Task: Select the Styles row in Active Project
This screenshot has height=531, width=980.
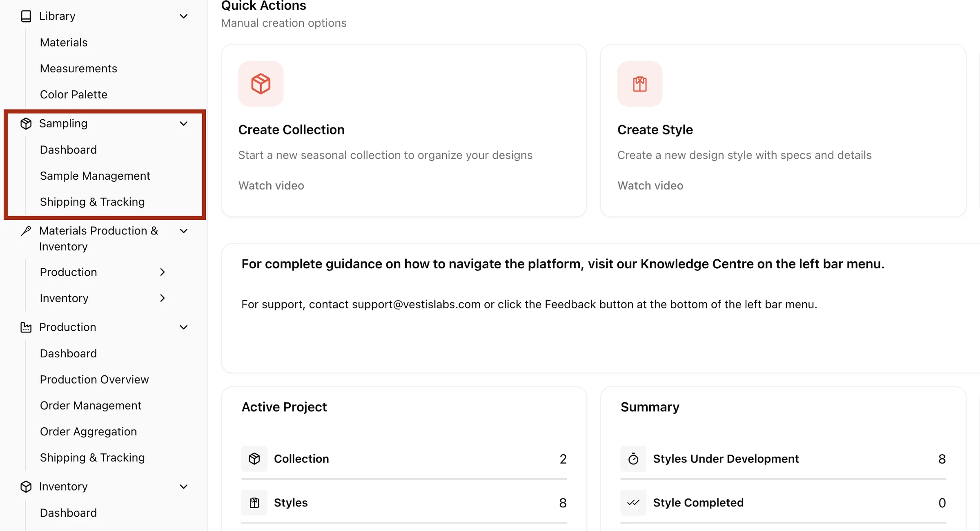Action: click(404, 502)
